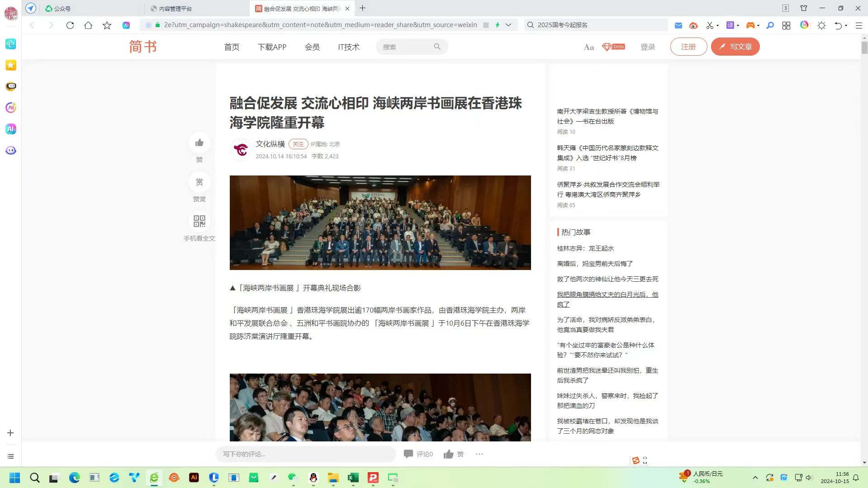Open the browser tab list count button
The image size is (868, 488).
coord(786,8)
